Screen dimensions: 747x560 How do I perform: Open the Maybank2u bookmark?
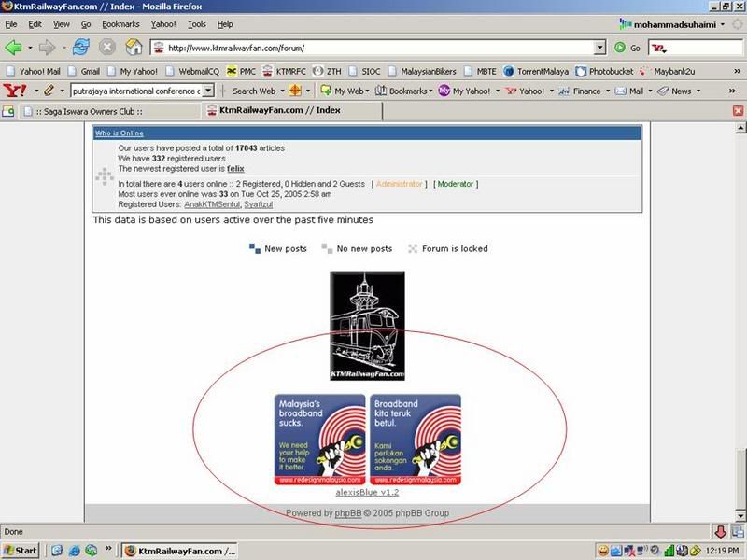(x=667, y=72)
